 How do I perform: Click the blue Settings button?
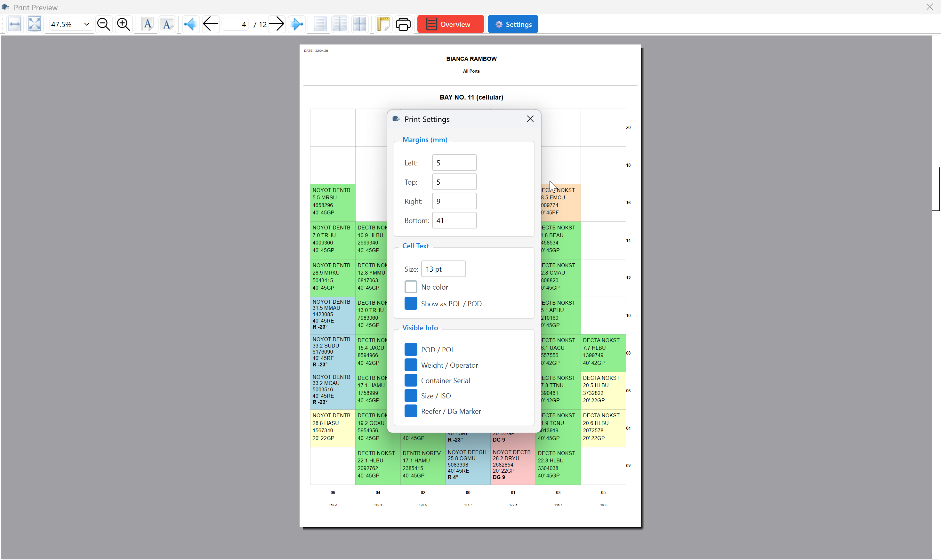[x=512, y=25]
